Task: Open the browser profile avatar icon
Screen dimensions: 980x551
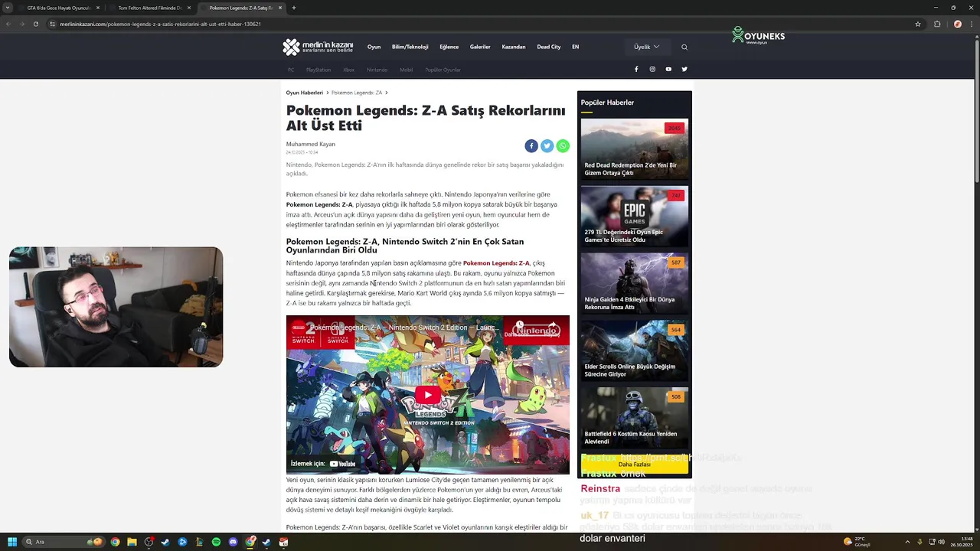Action: pos(957,24)
